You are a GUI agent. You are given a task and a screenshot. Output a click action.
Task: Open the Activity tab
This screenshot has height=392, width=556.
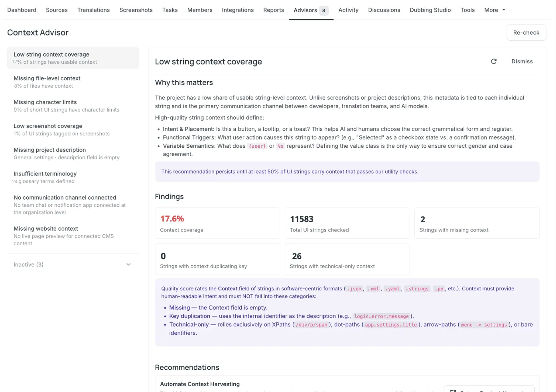click(x=348, y=10)
